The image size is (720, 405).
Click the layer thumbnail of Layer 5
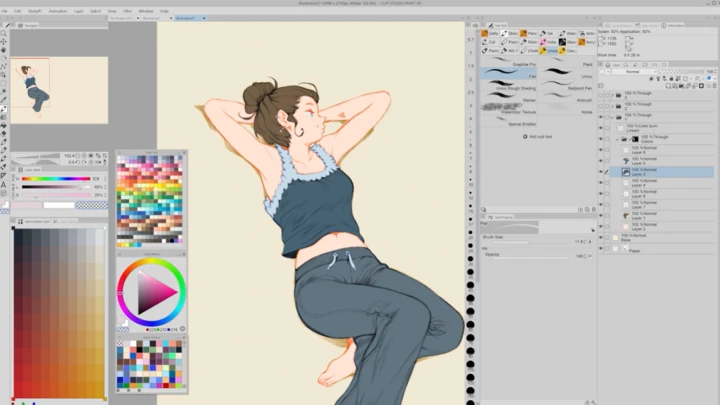click(626, 161)
